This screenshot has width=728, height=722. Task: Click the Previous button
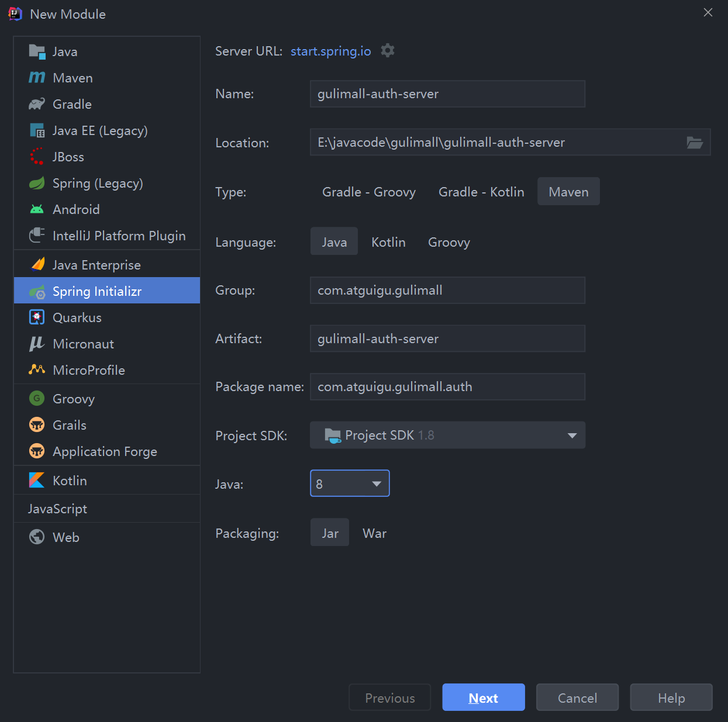click(390, 697)
